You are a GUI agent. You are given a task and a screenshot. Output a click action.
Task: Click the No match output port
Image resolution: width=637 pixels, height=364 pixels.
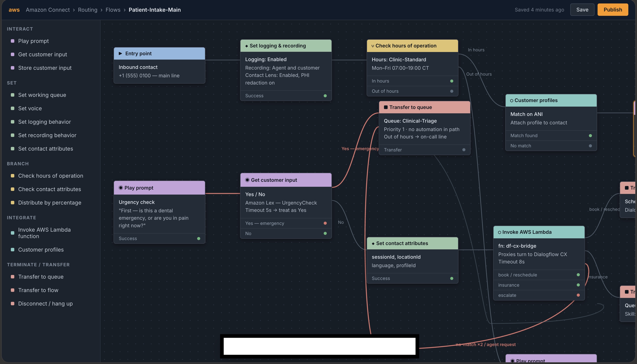pos(590,146)
